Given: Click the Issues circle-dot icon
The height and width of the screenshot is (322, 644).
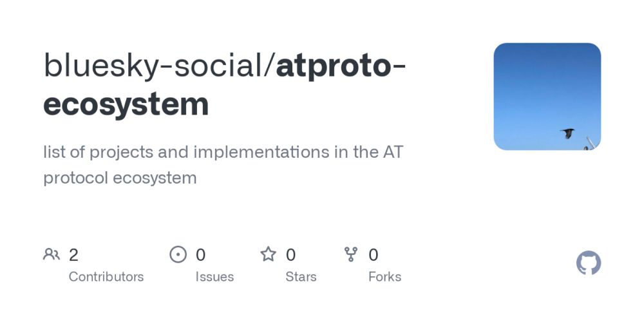Looking at the screenshot, I should tap(178, 254).
